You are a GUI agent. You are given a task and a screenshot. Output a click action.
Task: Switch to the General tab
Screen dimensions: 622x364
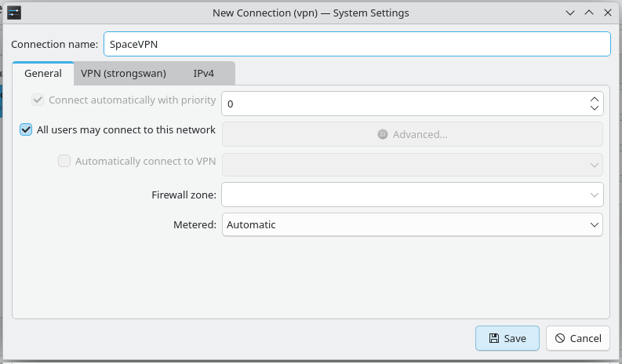(x=43, y=73)
